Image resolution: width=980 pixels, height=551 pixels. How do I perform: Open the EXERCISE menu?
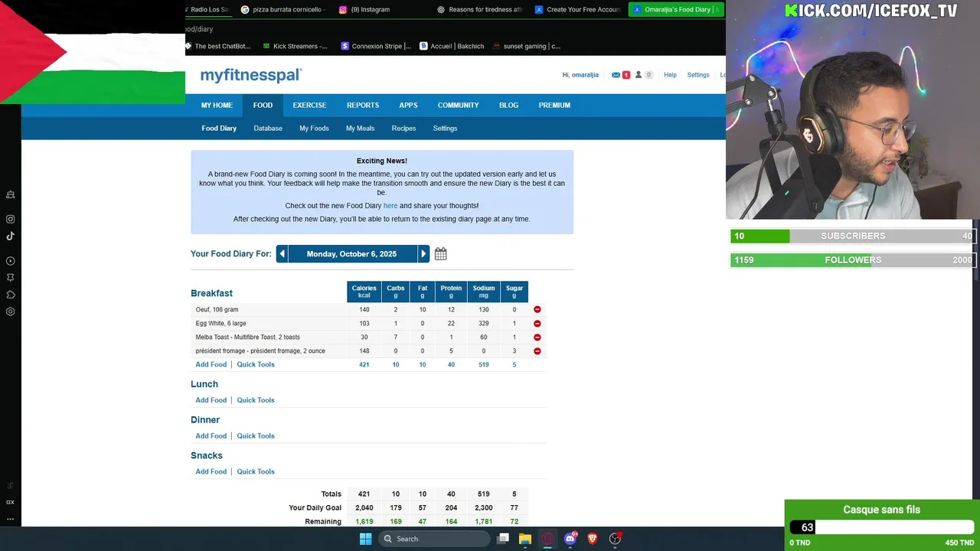pos(309,106)
